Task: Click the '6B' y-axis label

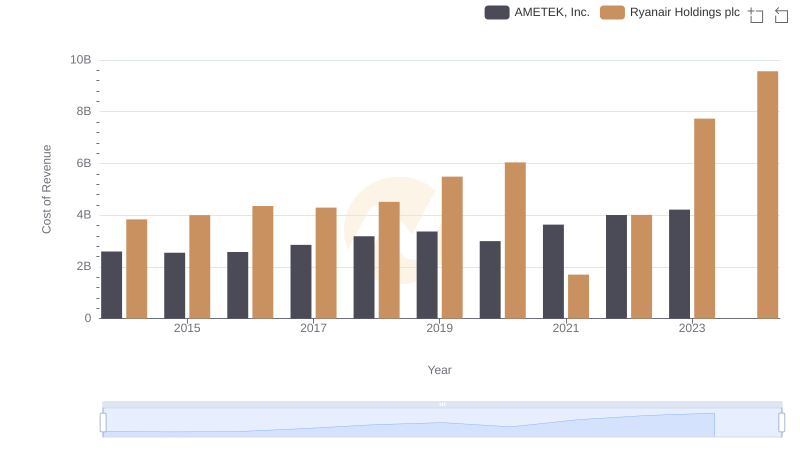Action: [84, 163]
